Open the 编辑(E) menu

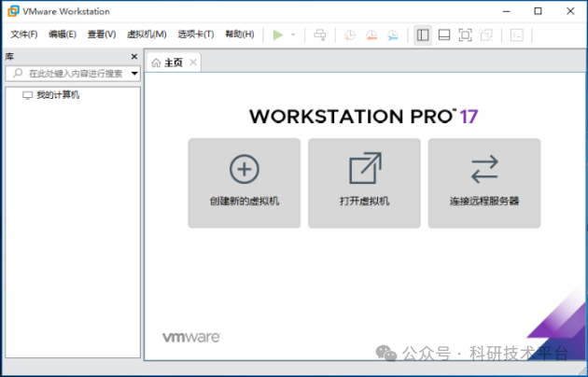pyautogui.click(x=63, y=35)
